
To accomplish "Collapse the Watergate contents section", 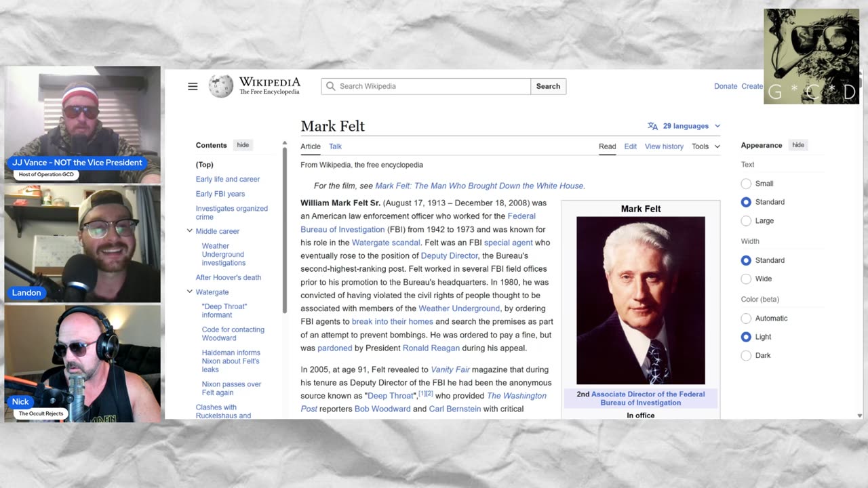I will point(189,292).
